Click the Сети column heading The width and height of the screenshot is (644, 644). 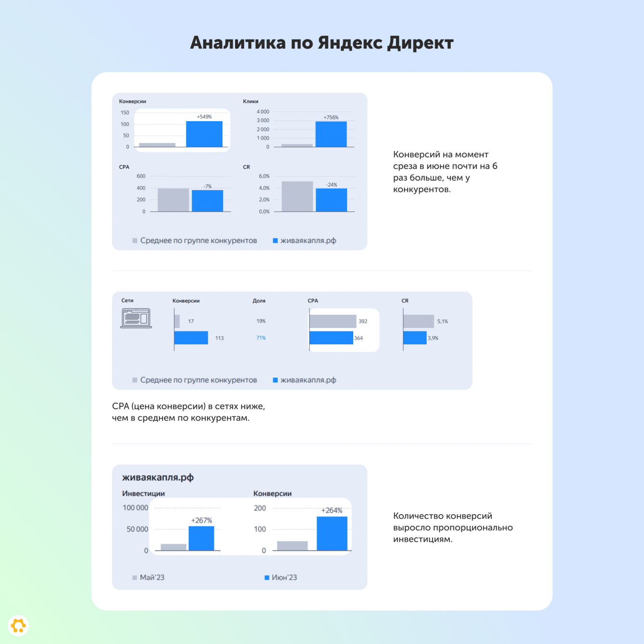pyautogui.click(x=127, y=301)
